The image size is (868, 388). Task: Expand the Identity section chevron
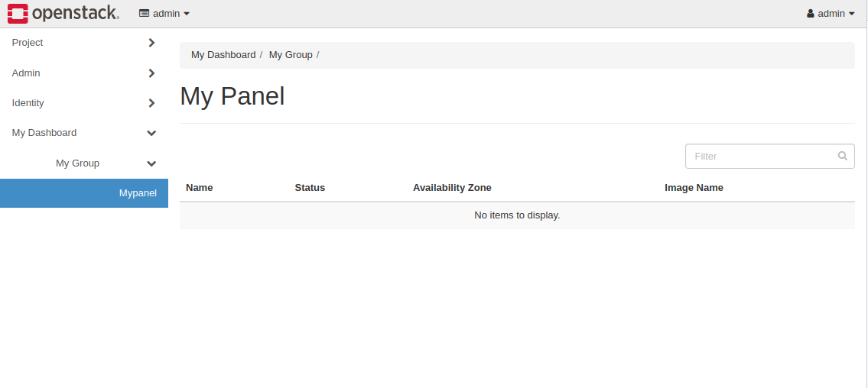[151, 103]
